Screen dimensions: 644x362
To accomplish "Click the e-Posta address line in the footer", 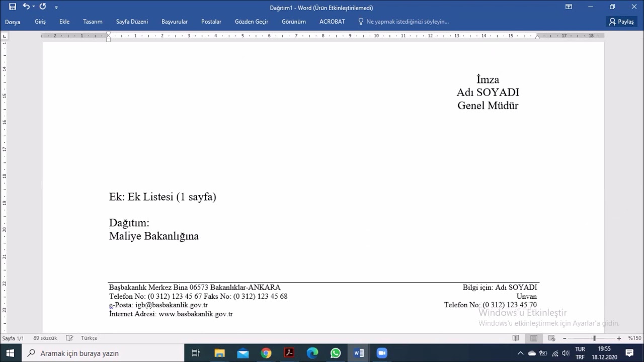I will 158,305.
